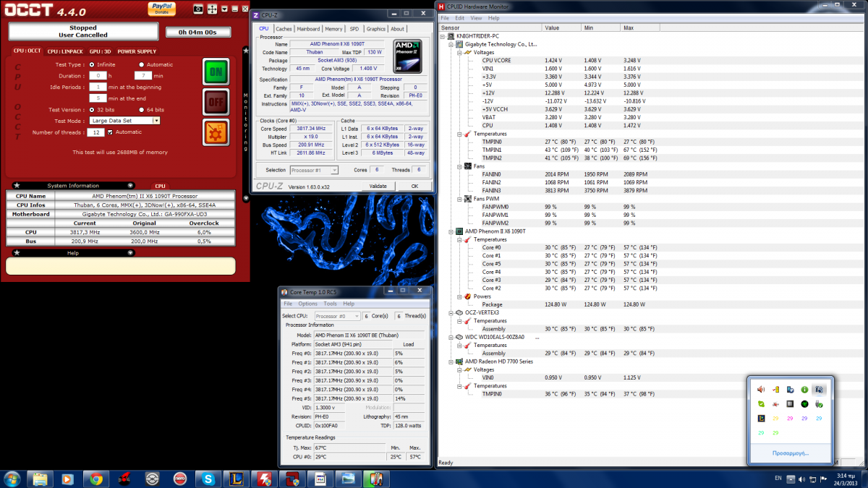Toggle Automatic number of threads checkbox
868x488 pixels.
pyautogui.click(x=110, y=132)
